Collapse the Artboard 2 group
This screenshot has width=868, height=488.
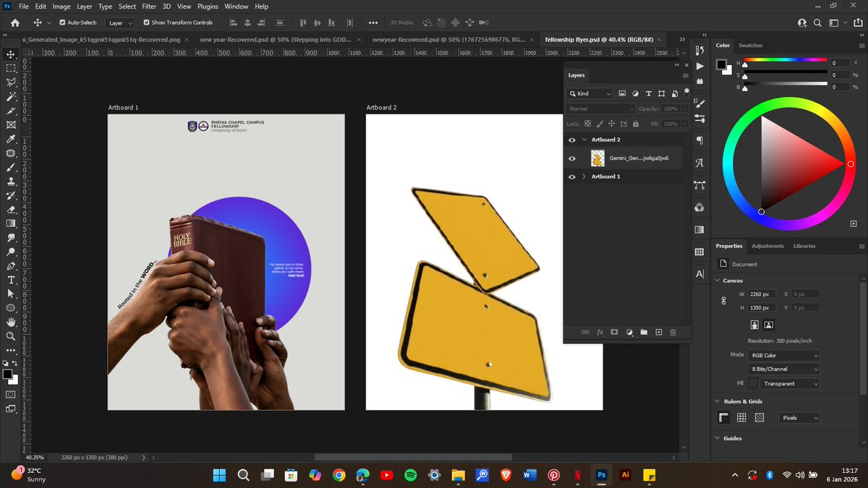coord(584,140)
